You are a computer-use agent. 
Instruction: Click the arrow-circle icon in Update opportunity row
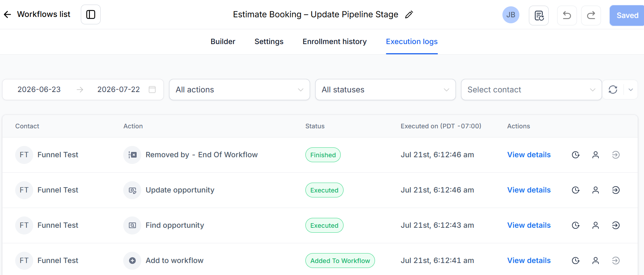coord(616,190)
